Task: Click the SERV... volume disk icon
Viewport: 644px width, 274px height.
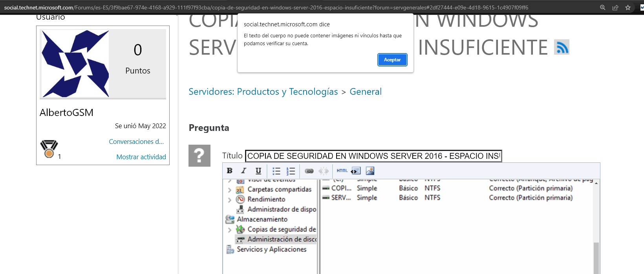Action: [x=326, y=198]
